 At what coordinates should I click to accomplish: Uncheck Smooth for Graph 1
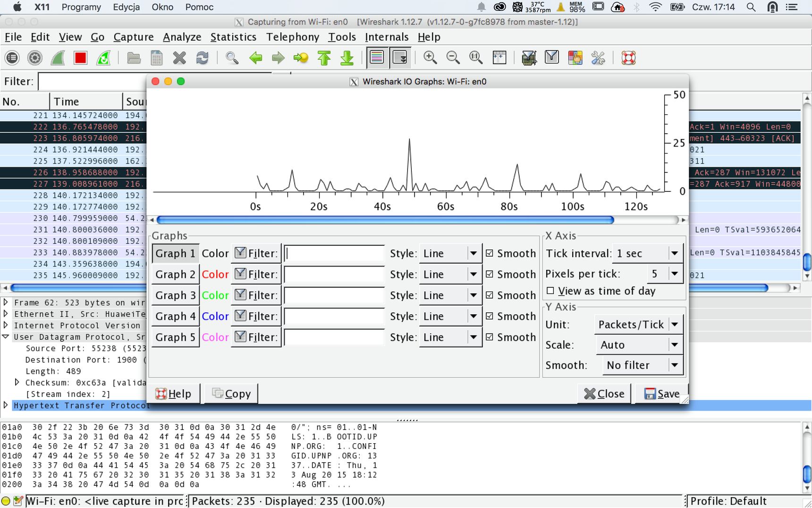coord(490,253)
